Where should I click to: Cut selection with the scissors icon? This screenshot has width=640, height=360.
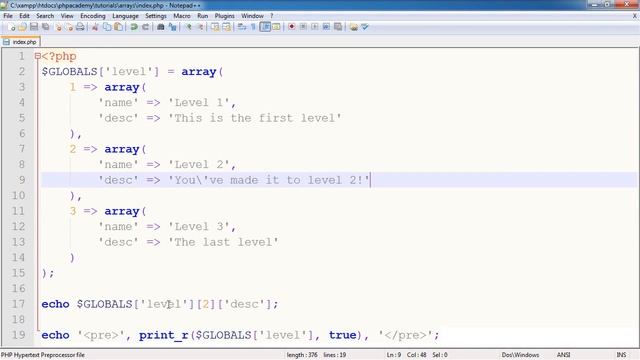[x=95, y=27]
